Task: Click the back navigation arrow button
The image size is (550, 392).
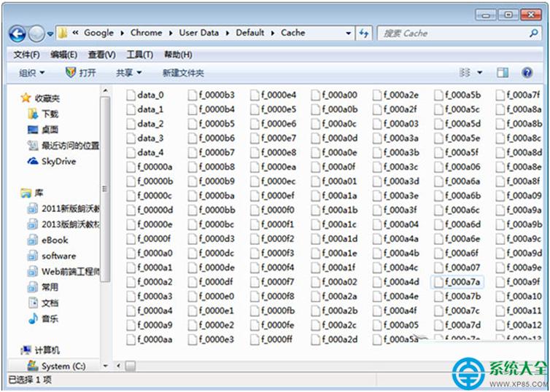Action: coord(18,34)
